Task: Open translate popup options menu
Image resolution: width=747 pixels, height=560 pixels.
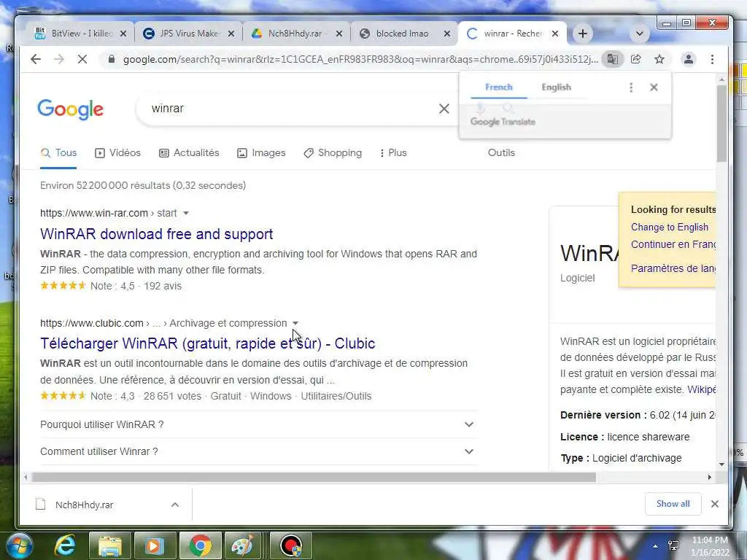Action: [631, 87]
